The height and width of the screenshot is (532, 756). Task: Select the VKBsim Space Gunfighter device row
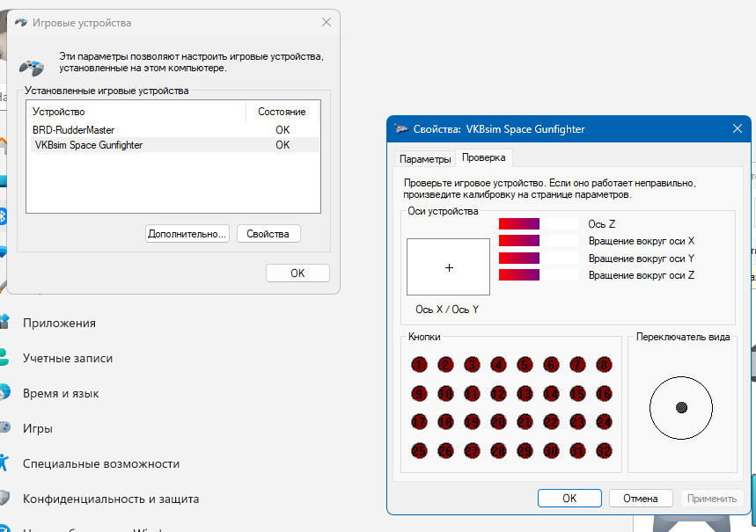(x=173, y=144)
